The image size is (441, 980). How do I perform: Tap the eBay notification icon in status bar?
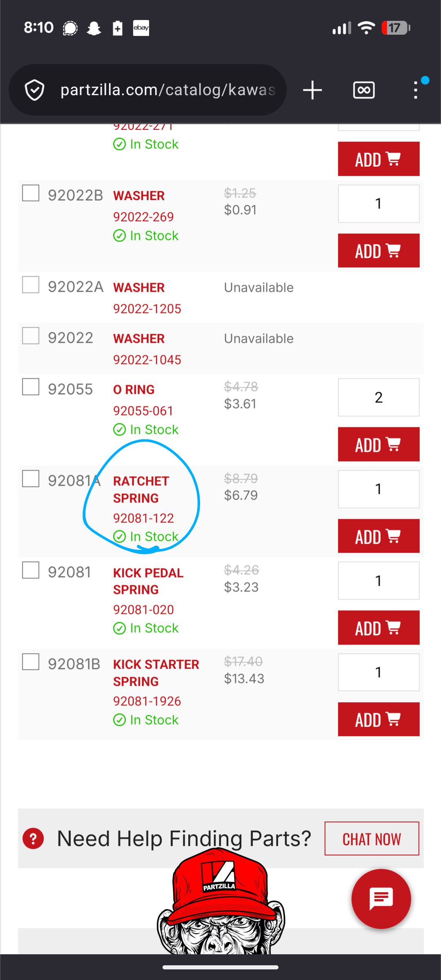(141, 28)
